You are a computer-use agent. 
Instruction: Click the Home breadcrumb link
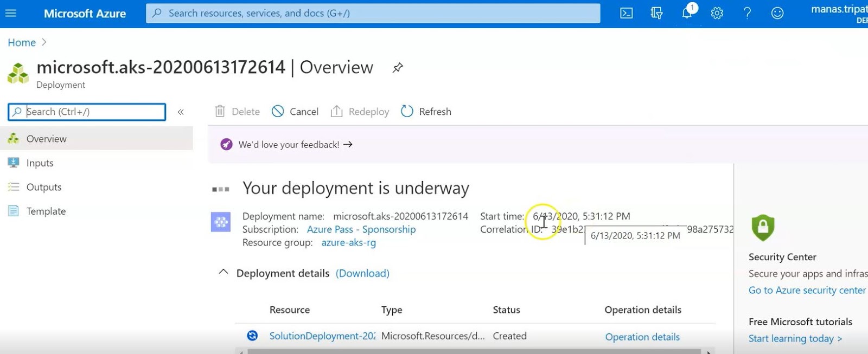22,42
